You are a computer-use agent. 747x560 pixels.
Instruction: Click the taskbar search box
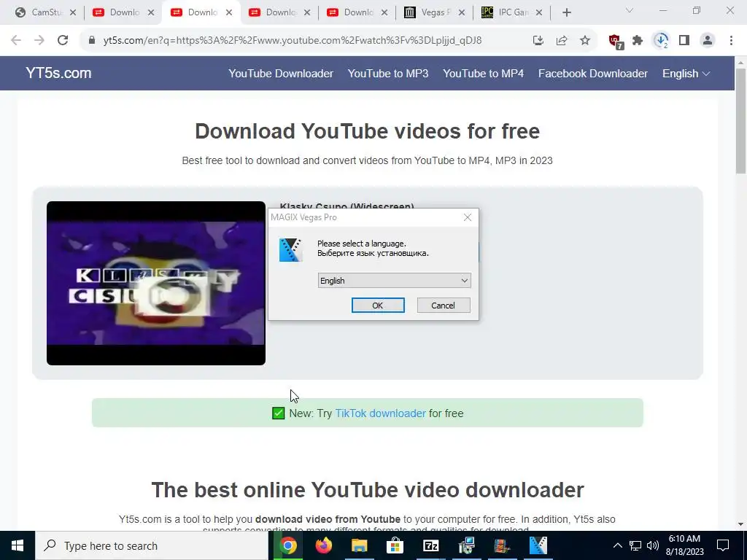point(152,545)
